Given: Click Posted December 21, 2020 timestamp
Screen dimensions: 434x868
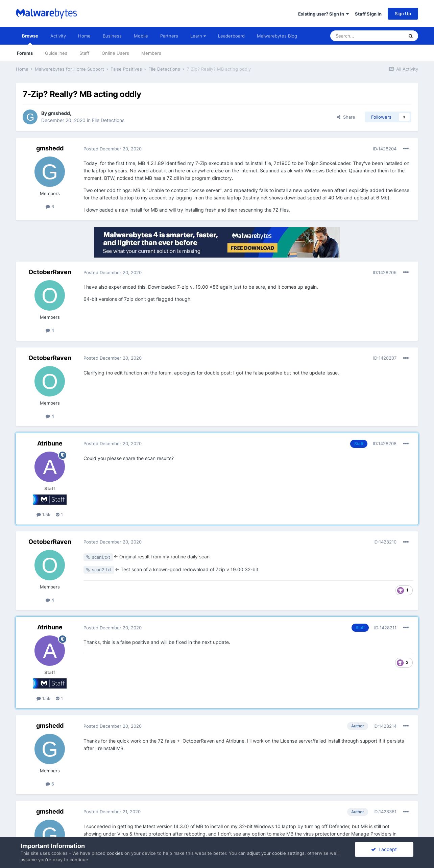Looking at the screenshot, I should (x=112, y=812).
